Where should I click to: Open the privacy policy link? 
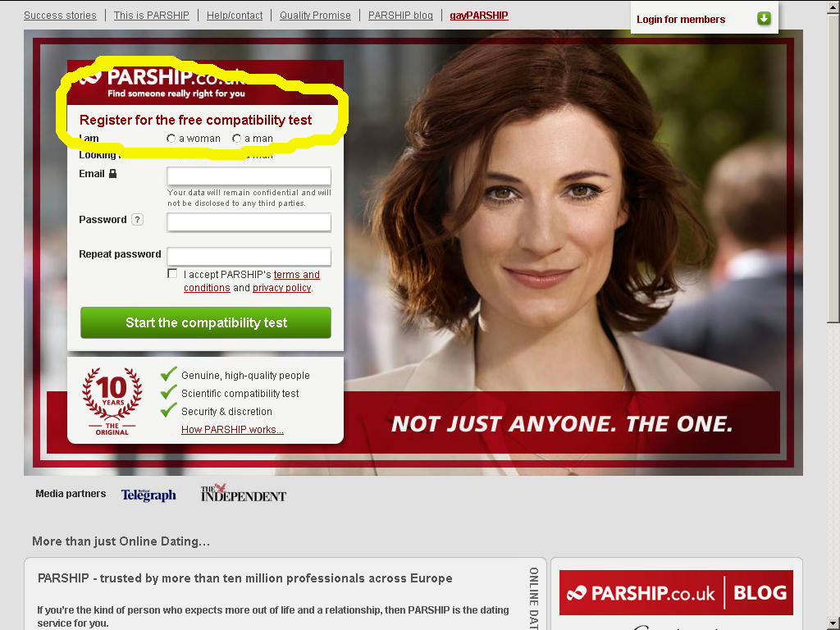click(x=282, y=288)
